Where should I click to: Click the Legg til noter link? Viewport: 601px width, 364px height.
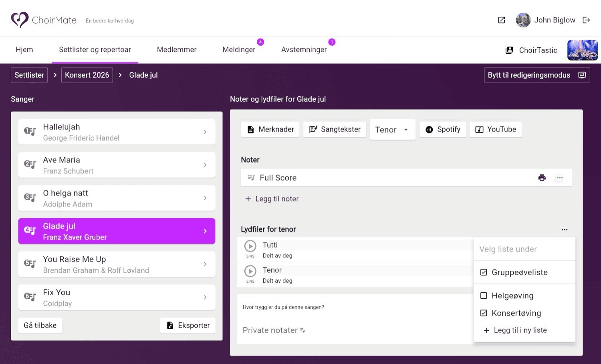272,199
